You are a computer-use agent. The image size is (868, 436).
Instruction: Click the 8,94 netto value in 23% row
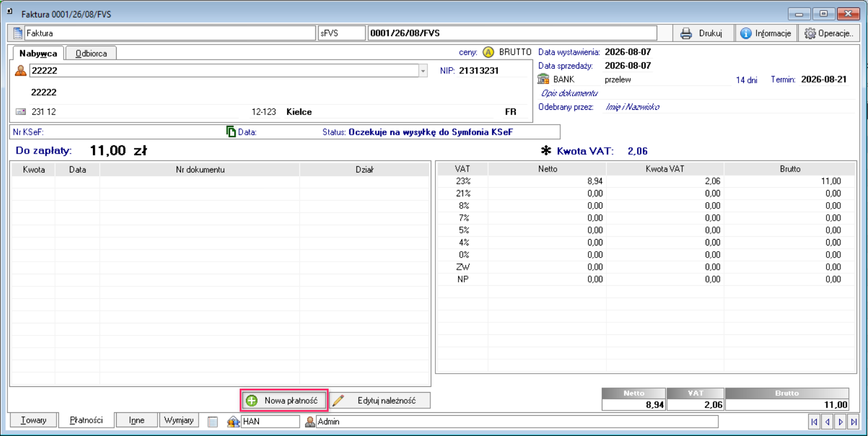coord(595,181)
